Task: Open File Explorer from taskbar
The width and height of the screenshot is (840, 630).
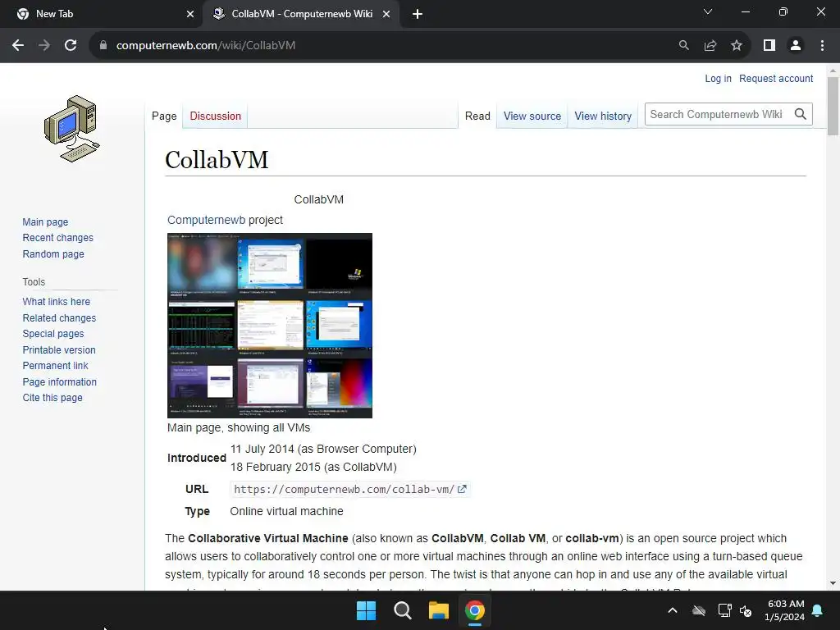Action: pos(438,610)
